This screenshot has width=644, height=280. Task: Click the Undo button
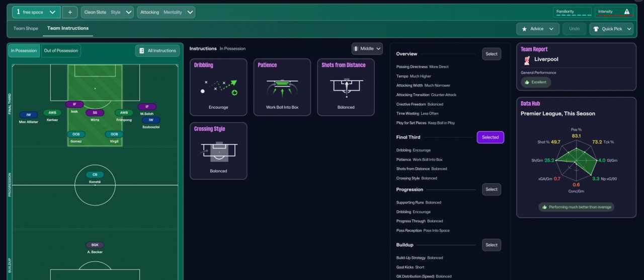click(x=575, y=29)
